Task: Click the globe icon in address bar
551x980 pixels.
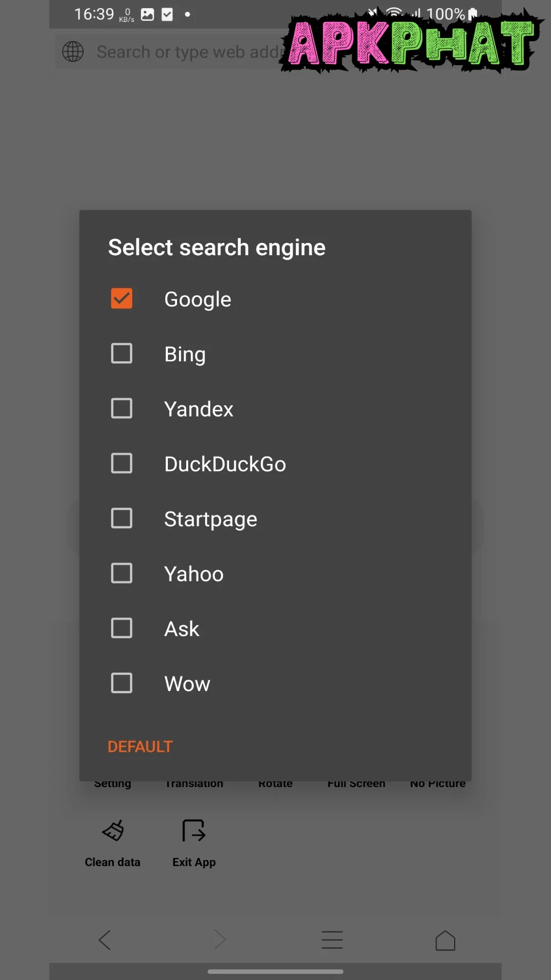Action: (73, 52)
